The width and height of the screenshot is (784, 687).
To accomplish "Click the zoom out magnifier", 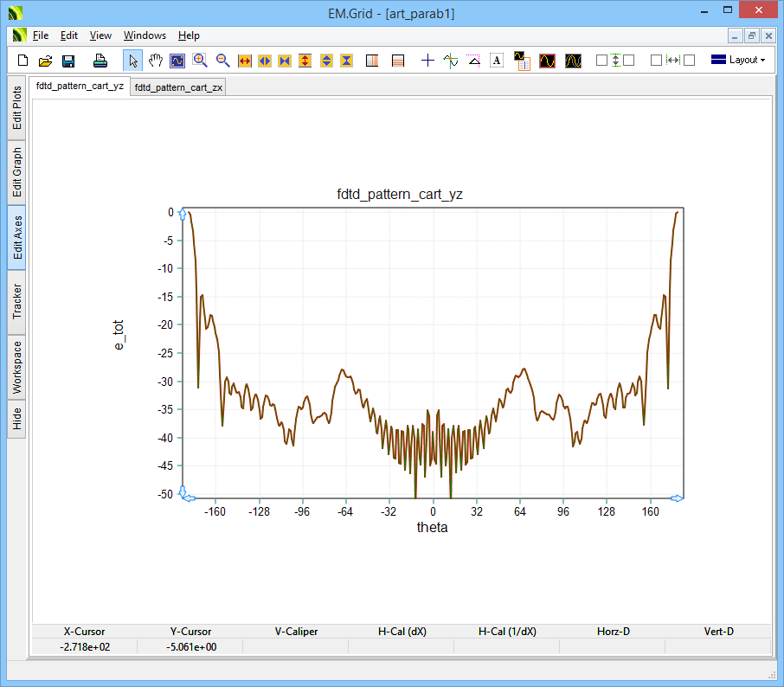I will tap(222, 61).
